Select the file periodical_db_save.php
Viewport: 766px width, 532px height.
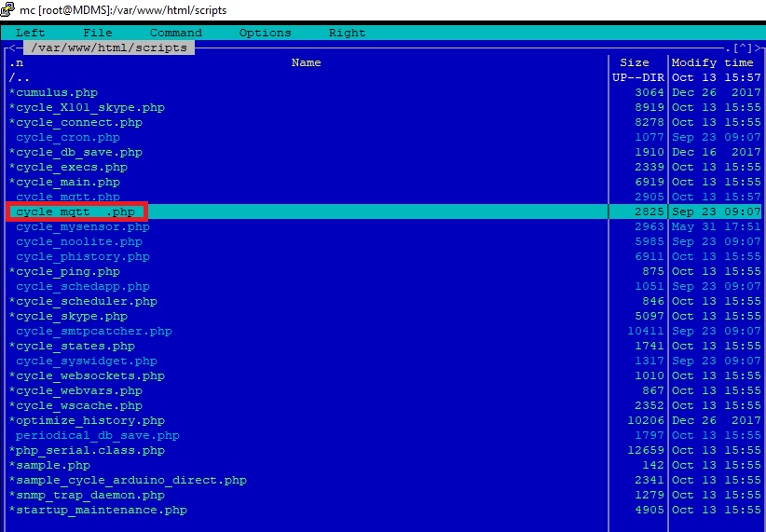tap(98, 435)
